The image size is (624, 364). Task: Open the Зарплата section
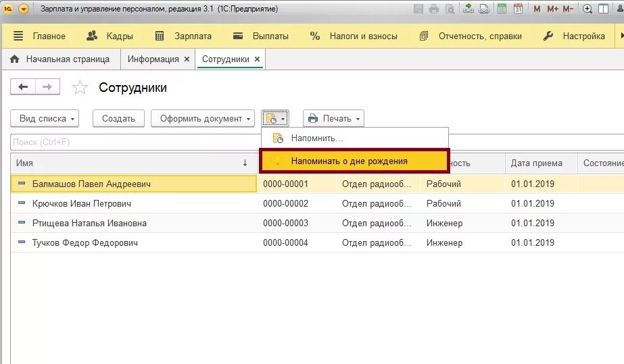coord(183,36)
